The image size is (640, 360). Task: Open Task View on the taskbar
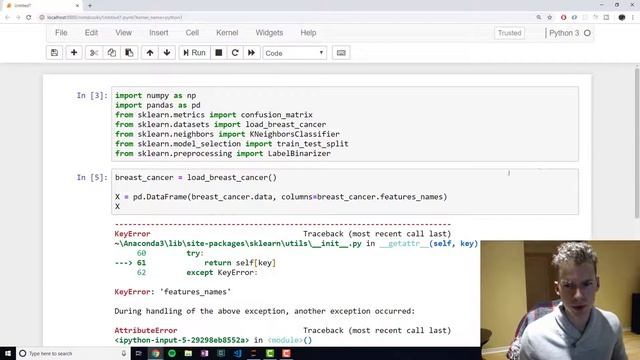coord(138,353)
